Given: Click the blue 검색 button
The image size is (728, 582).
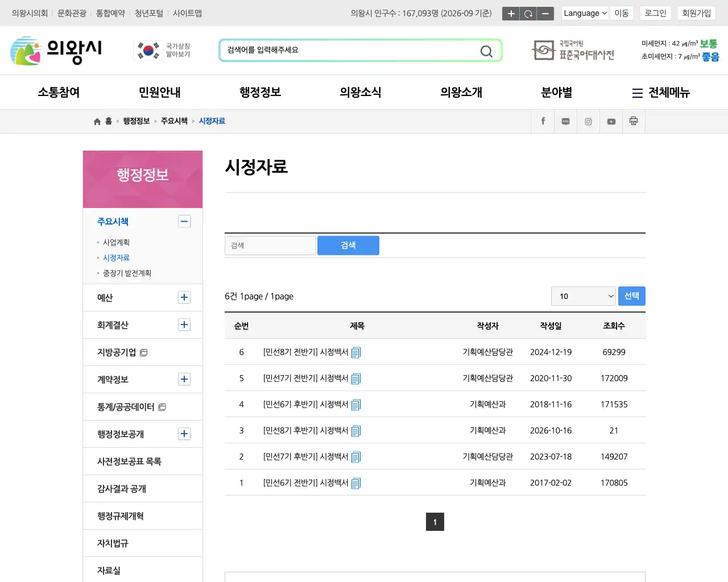Looking at the screenshot, I should pyautogui.click(x=348, y=246).
